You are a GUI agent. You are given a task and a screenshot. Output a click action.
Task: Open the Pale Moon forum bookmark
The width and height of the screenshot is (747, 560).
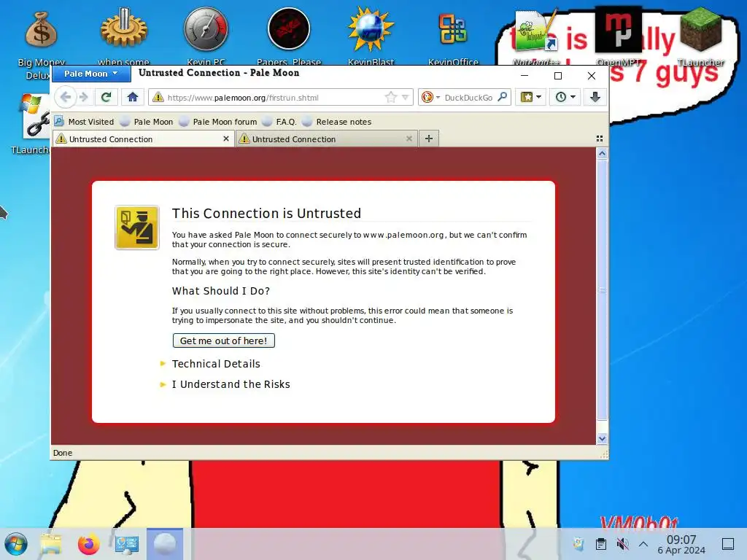coord(217,122)
